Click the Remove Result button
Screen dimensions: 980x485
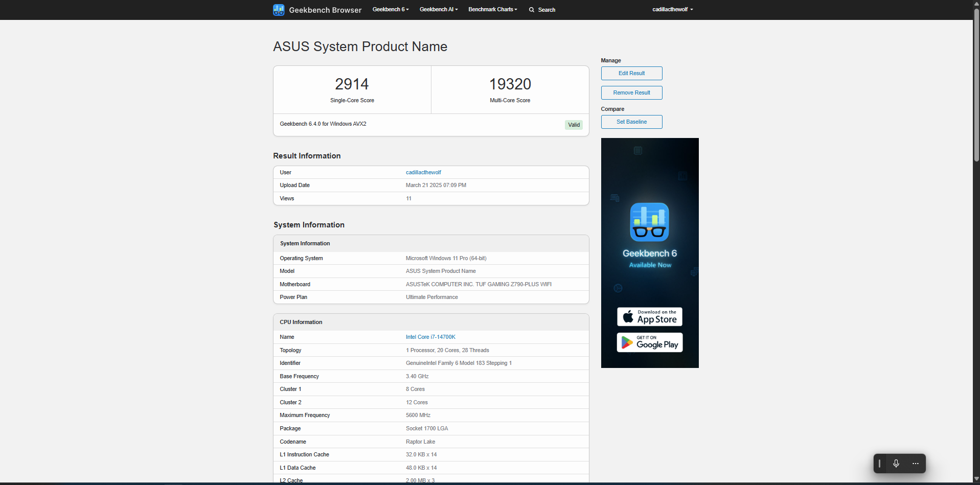click(632, 93)
